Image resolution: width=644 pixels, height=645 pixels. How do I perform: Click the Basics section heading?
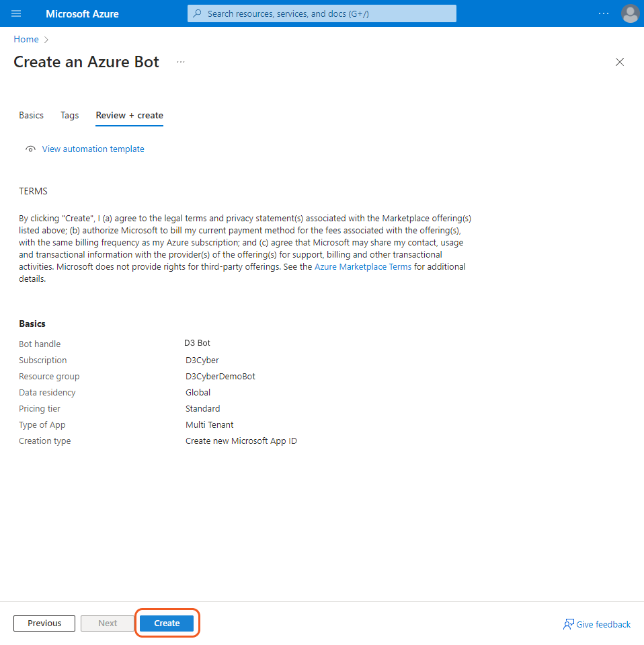(32, 324)
